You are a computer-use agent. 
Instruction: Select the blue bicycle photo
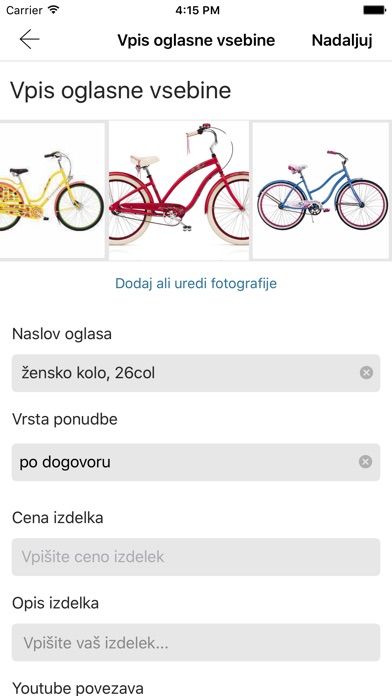[321, 190]
